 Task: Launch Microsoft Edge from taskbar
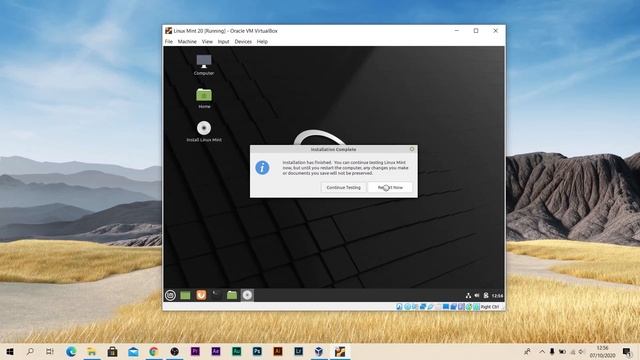tap(71, 351)
